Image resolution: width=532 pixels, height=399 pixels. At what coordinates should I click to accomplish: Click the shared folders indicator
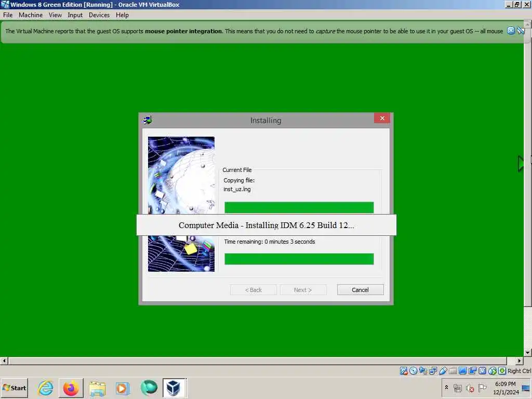[x=453, y=371]
